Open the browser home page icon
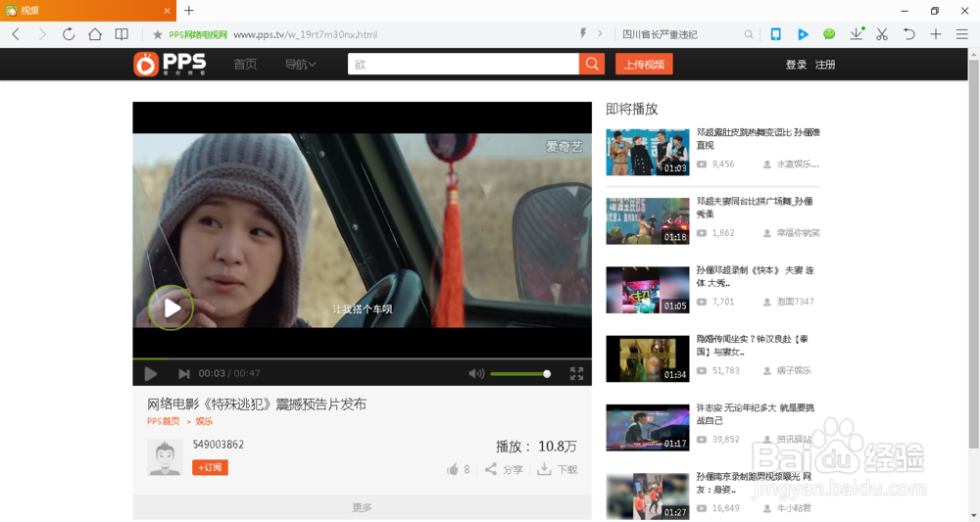 pos(95,34)
